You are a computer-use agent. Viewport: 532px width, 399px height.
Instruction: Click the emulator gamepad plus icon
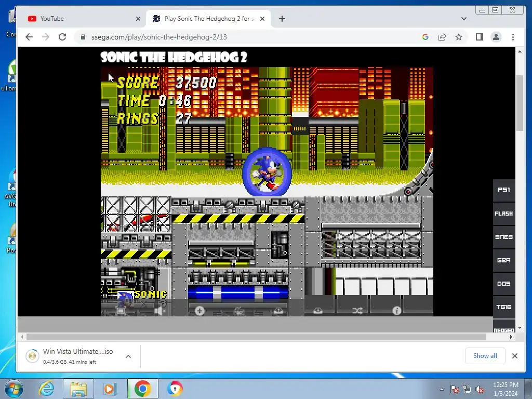point(199,311)
